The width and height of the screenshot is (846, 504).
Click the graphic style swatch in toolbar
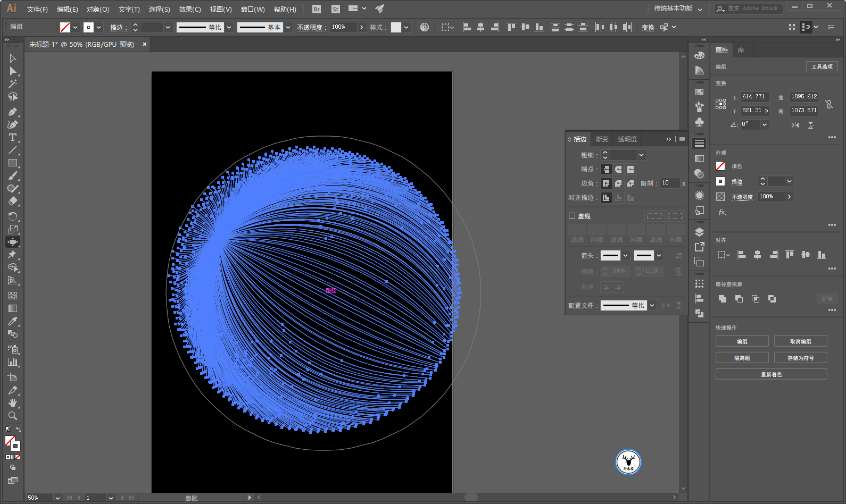(x=396, y=27)
